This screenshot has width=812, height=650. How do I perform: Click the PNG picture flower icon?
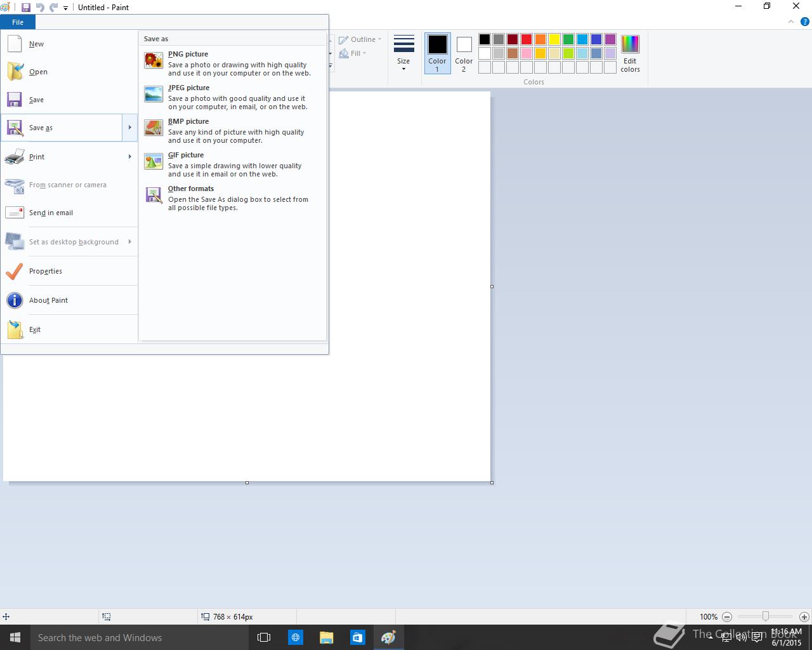pos(154,60)
